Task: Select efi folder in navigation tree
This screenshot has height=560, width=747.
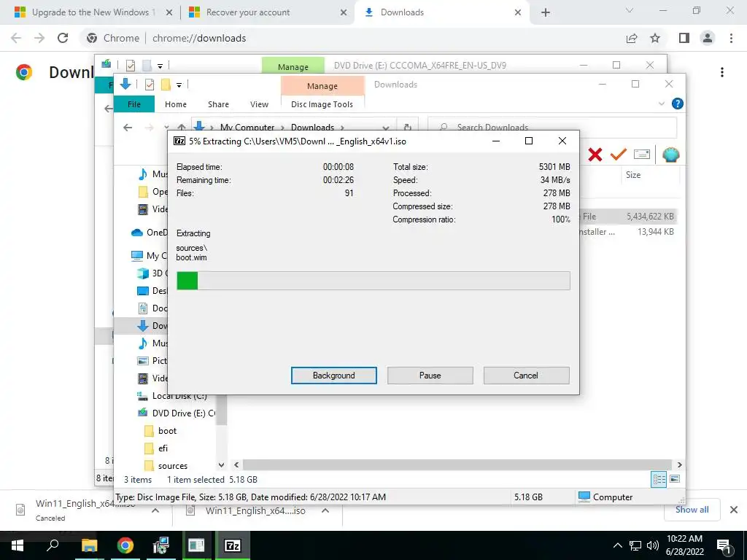Action: 163,448
